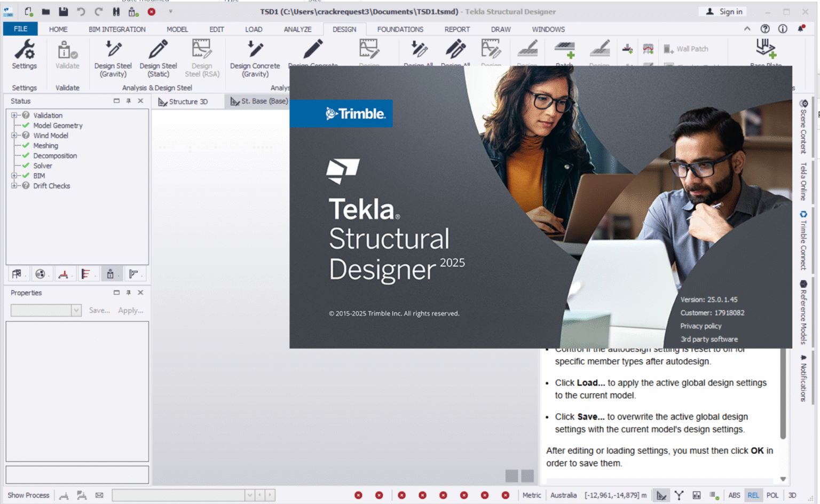
Task: Expand the BIM tree node
Action: 14,176
